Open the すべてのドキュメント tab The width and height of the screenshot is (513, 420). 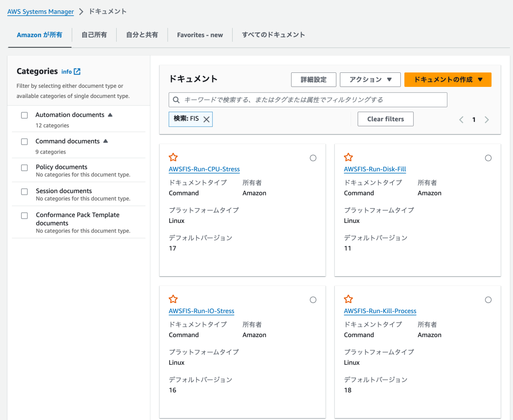click(273, 35)
